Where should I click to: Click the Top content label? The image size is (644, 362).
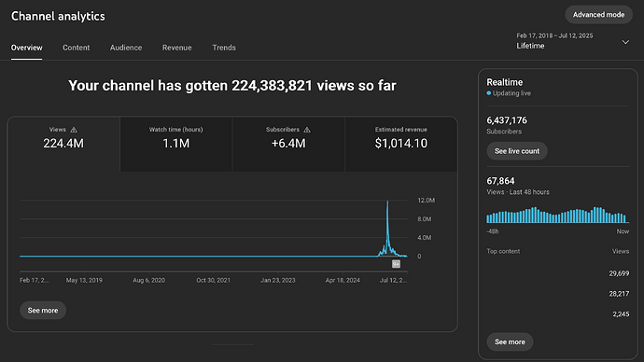[x=503, y=251]
